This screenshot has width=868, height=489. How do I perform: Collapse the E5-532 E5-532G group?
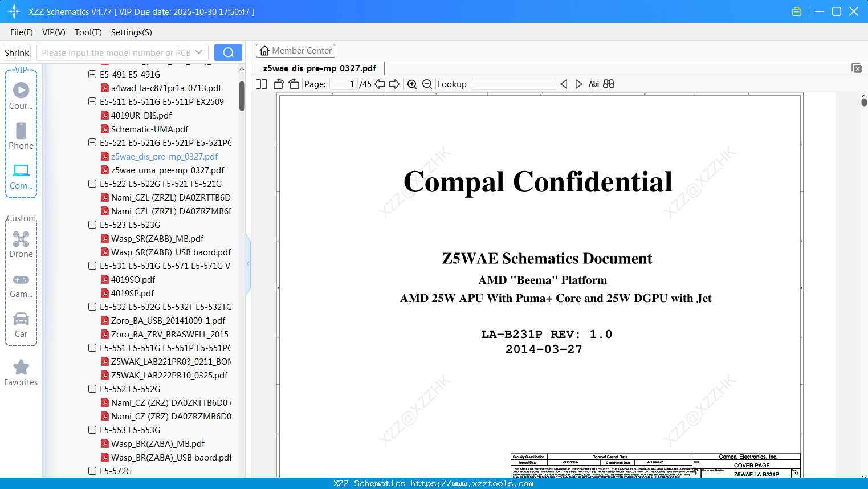click(92, 307)
